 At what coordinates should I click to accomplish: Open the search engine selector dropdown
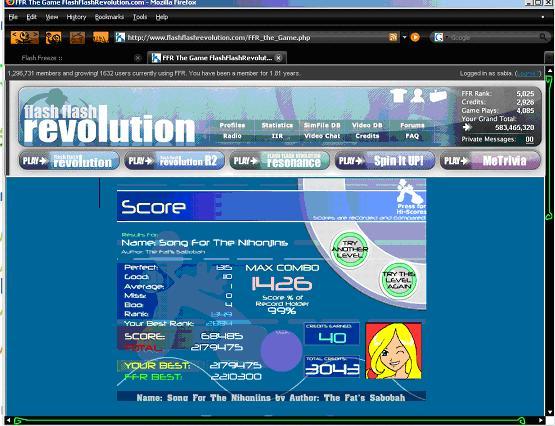click(441, 37)
